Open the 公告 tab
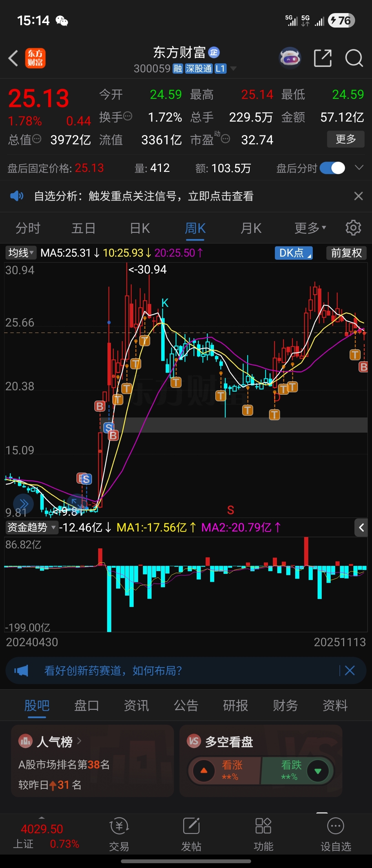The width and height of the screenshot is (372, 868). pos(186,706)
